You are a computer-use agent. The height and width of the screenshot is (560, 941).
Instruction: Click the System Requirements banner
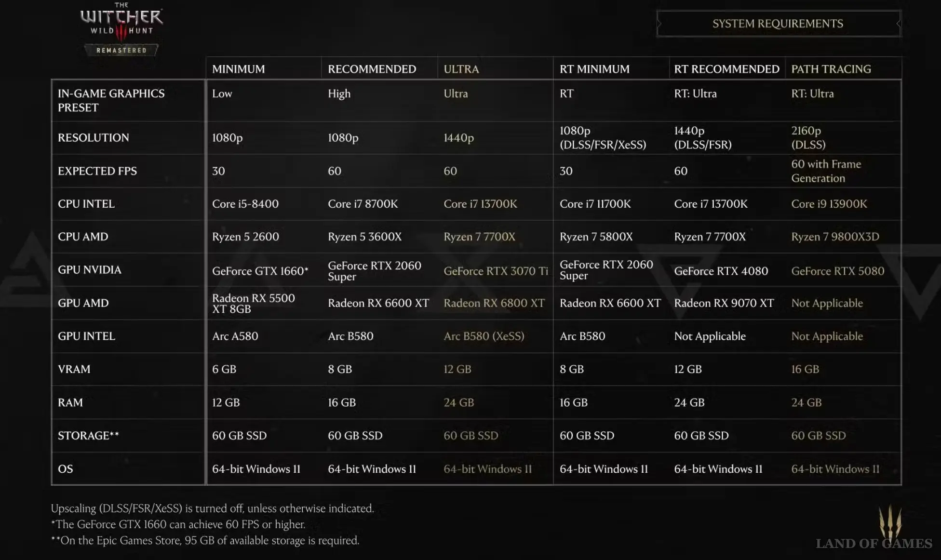point(778,24)
